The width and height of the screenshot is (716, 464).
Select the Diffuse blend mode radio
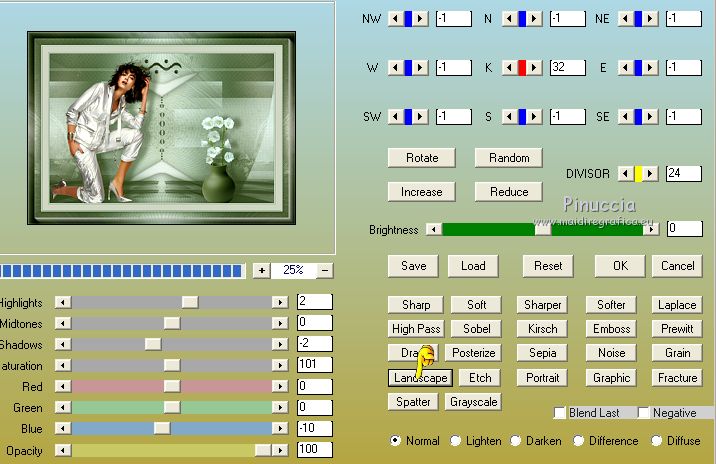tap(657, 441)
